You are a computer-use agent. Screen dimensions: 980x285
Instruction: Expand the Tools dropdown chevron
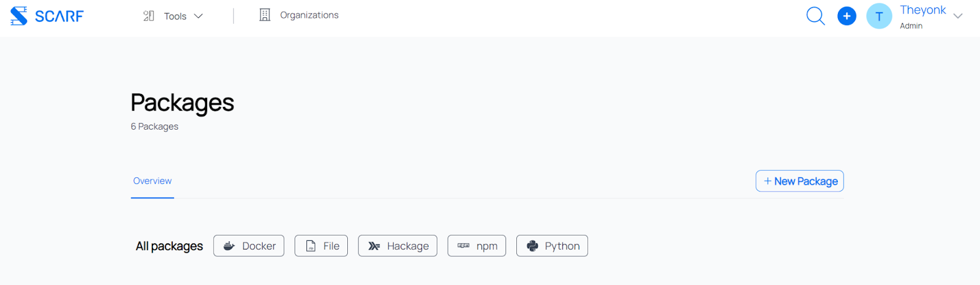click(198, 16)
